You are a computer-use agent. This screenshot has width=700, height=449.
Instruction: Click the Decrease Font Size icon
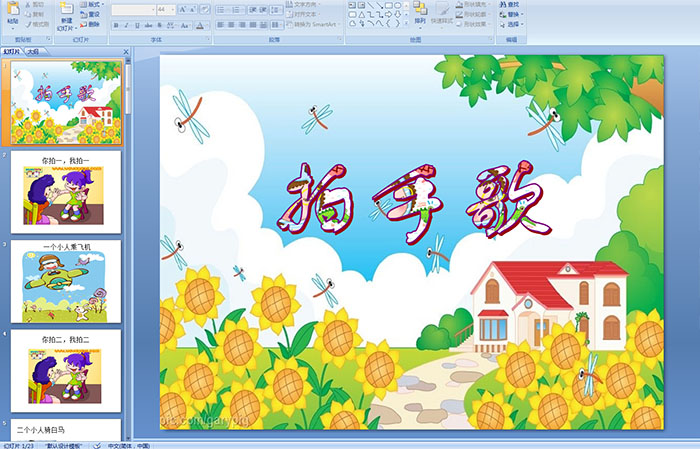coord(192,9)
